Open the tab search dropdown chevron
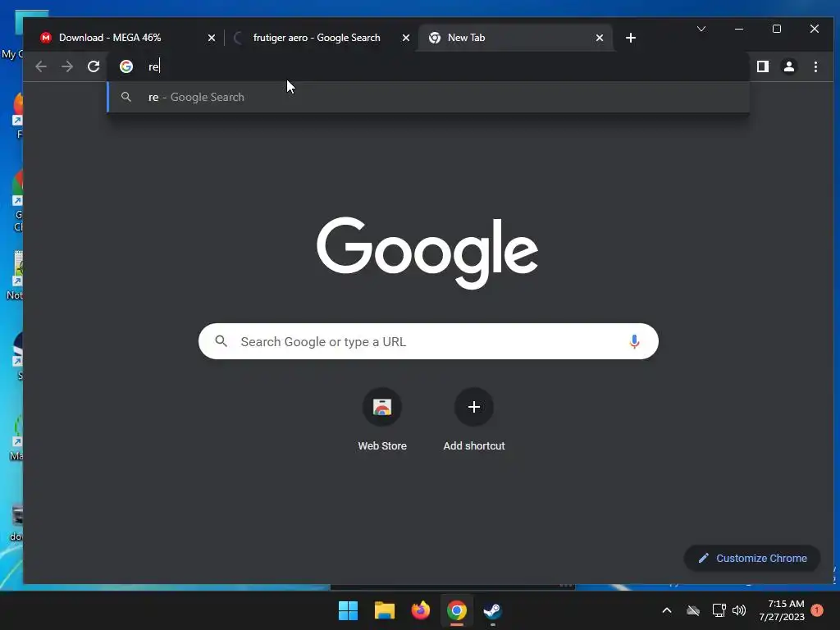Viewport: 840px width, 630px height. 701,29
